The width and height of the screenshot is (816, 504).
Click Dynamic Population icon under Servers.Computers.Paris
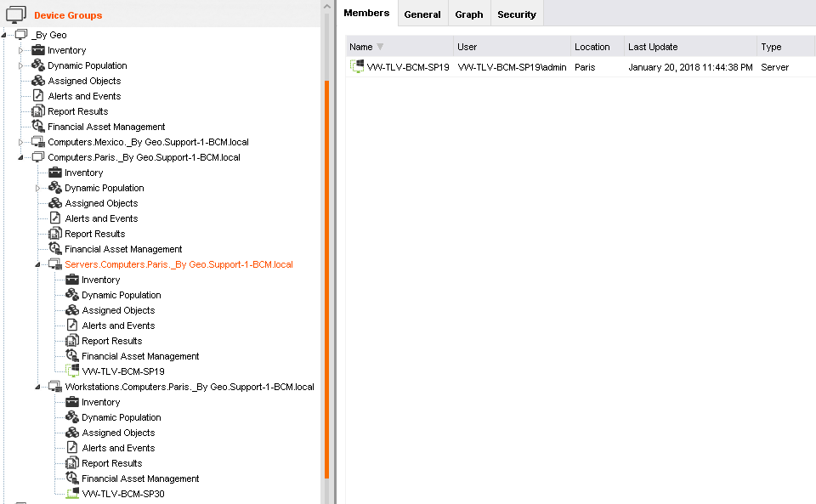[72, 294]
